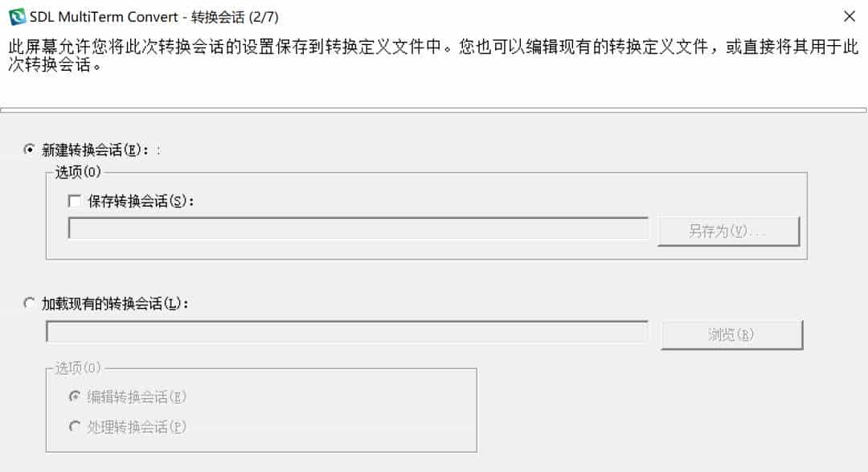Click inside the disabled session name textbox
The height and width of the screenshot is (472, 868).
pos(360,230)
